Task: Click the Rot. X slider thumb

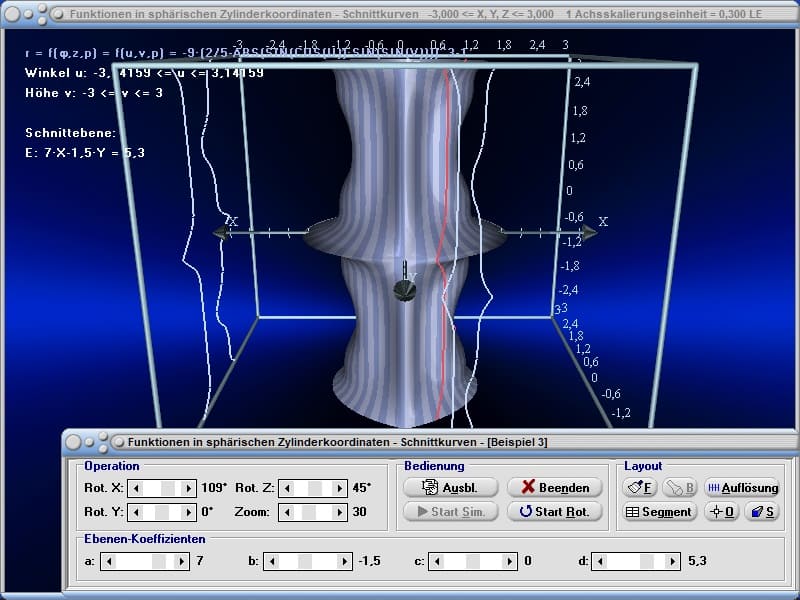Action: (x=168, y=488)
